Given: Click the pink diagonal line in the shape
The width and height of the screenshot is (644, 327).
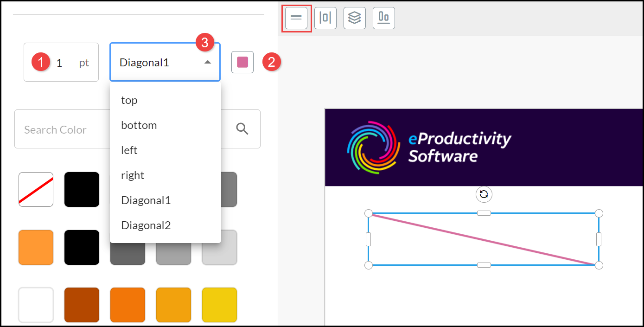Looking at the screenshot, I should [x=484, y=240].
